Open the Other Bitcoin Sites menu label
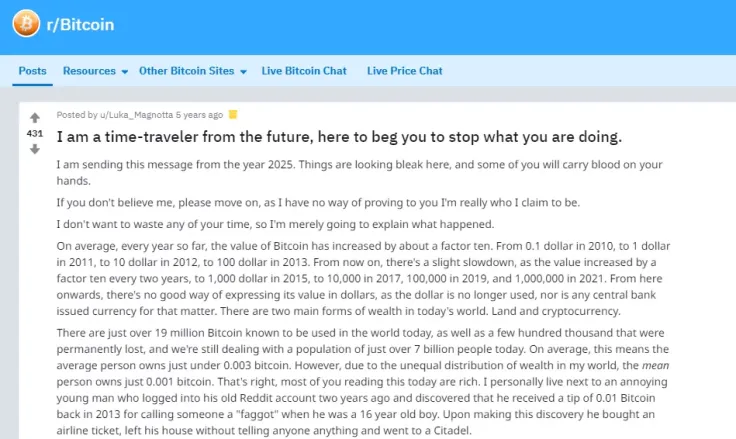Image resolution: width=736 pixels, height=439 pixels. click(x=186, y=71)
